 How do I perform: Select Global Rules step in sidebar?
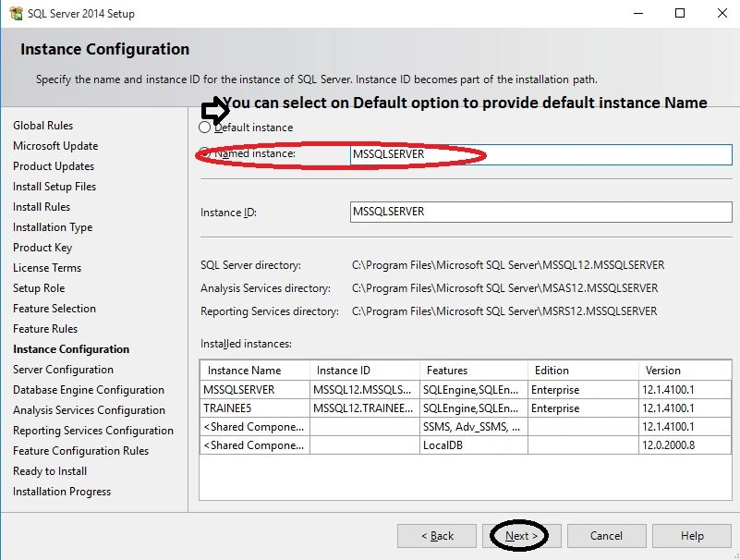pos(42,126)
